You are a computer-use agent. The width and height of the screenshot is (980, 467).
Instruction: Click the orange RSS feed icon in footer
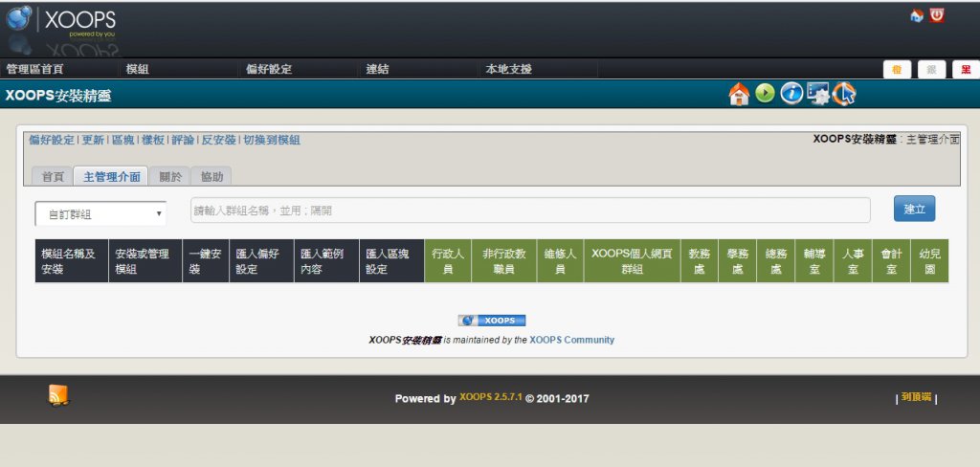tap(58, 395)
